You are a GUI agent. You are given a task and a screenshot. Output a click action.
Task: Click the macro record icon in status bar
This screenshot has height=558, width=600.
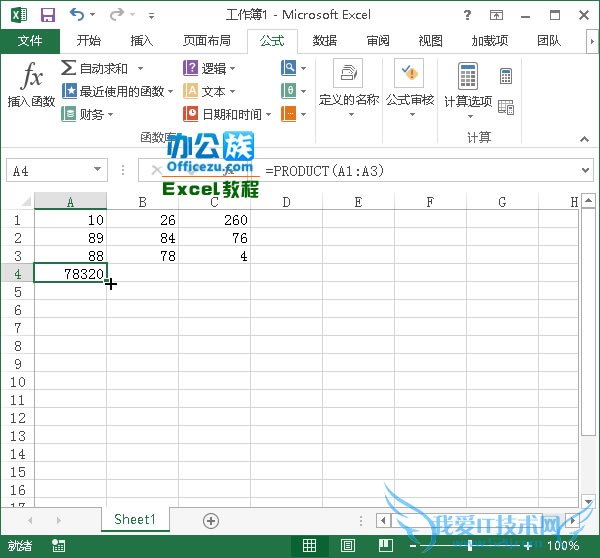pos(59,546)
